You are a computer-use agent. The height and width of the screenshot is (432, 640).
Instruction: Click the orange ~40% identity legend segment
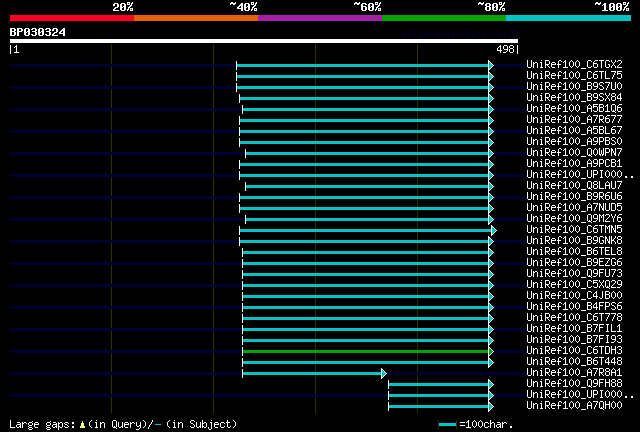tap(196, 18)
